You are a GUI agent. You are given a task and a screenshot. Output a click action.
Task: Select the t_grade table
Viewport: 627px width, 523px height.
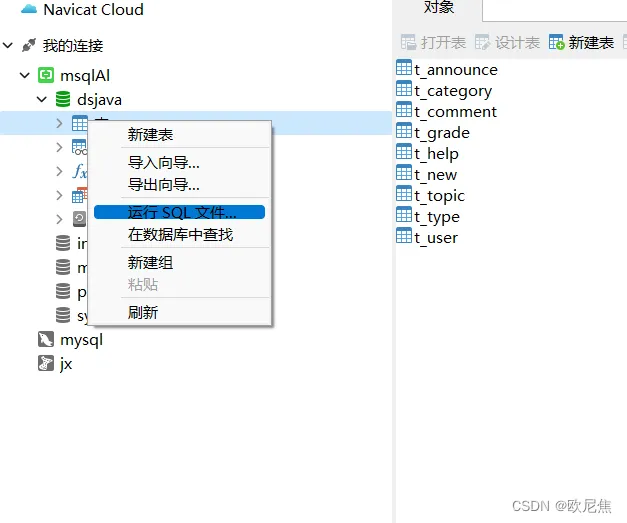coord(442,134)
